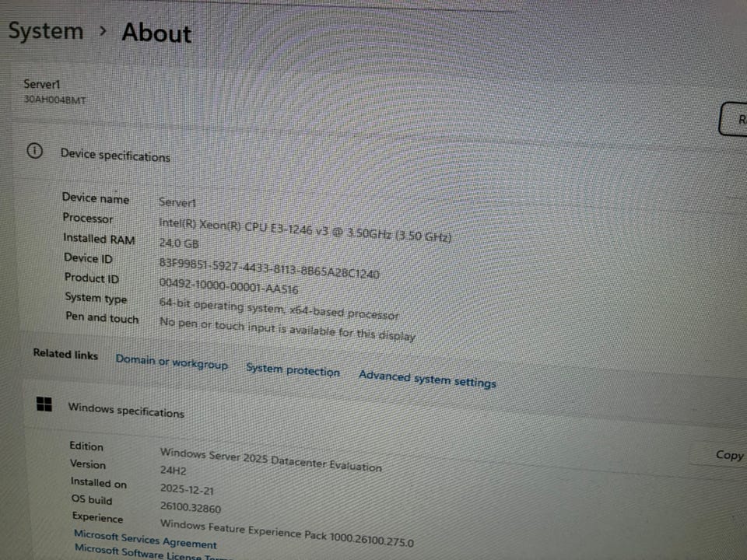The image size is (747, 560).
Task: Open System protection link
Action: coord(293,370)
